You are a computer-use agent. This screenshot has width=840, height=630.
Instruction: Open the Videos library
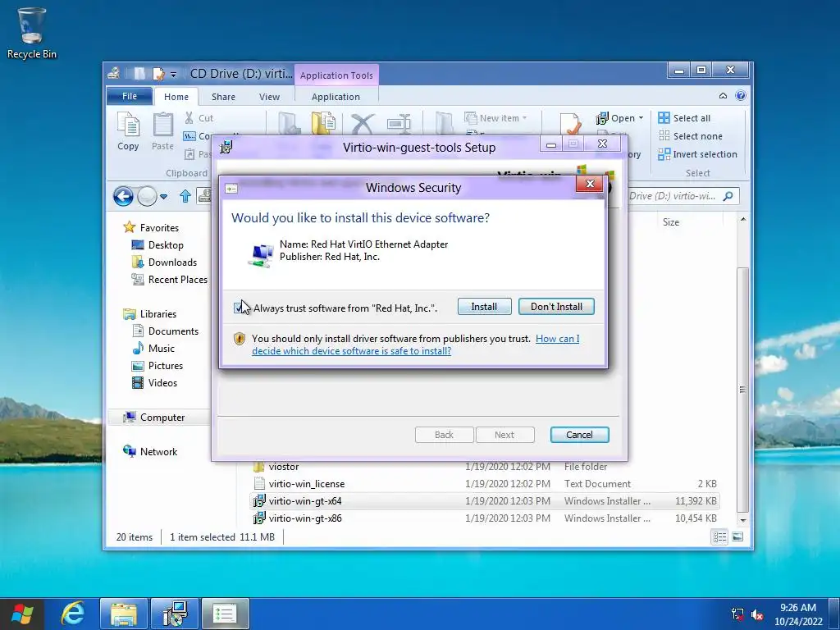[154, 382]
